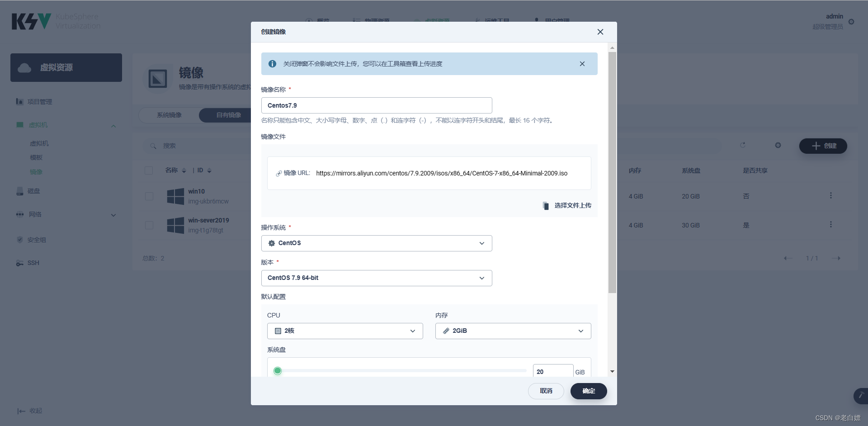Click the search magnifier icon in image list
The height and width of the screenshot is (426, 868).
[153, 146]
